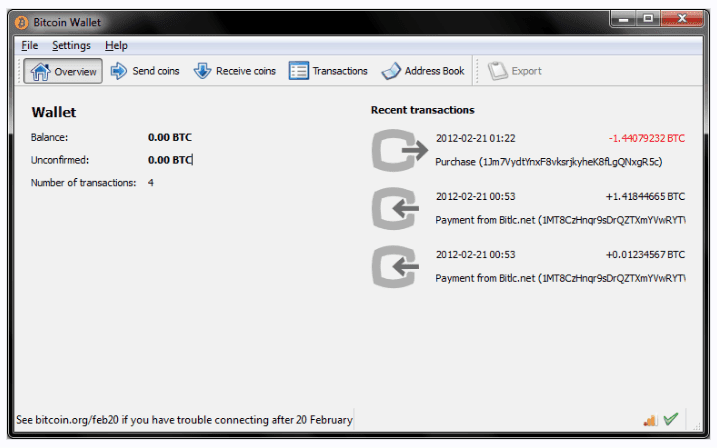
Task: Click the 2012-02-21 01:22 transaction date
Action: tap(476, 138)
